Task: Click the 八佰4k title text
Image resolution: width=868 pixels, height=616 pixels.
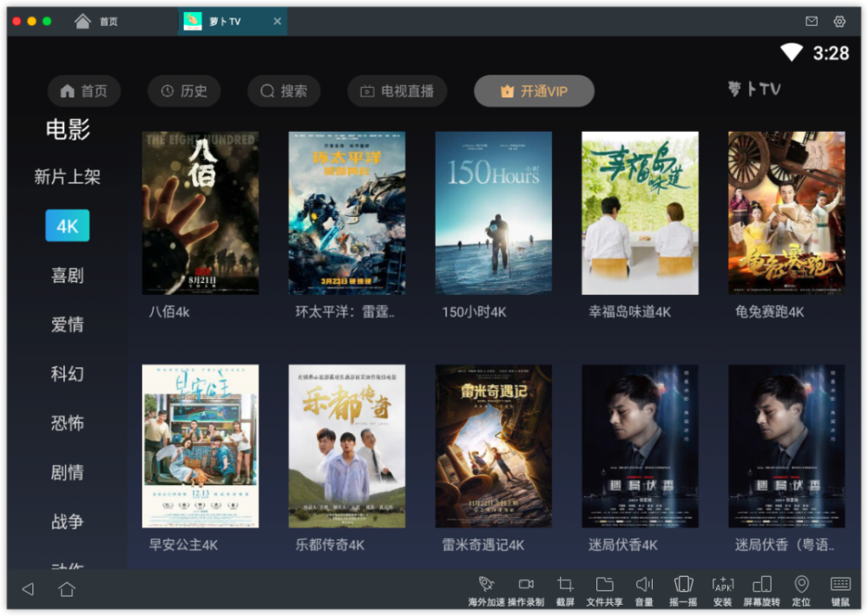Action: click(x=169, y=312)
